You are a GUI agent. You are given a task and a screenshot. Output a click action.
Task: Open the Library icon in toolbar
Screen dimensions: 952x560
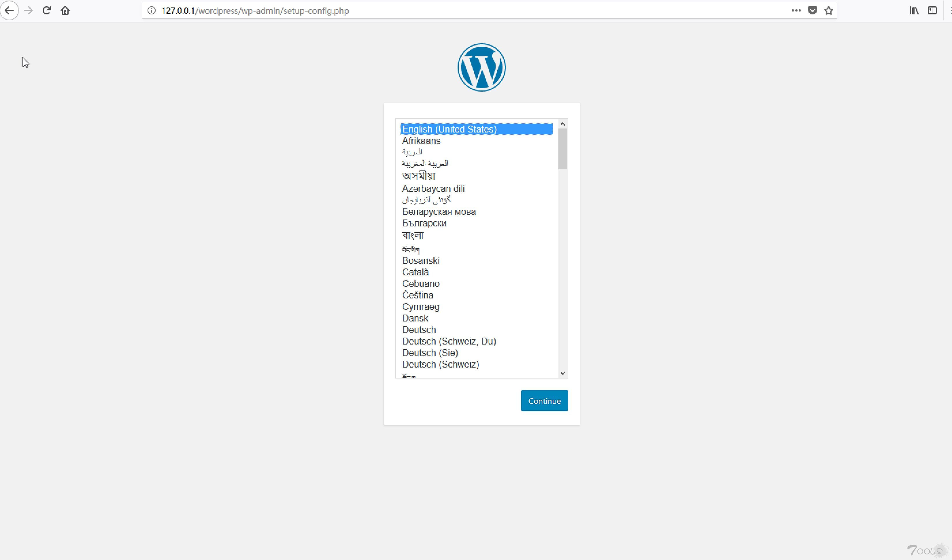coord(914,11)
